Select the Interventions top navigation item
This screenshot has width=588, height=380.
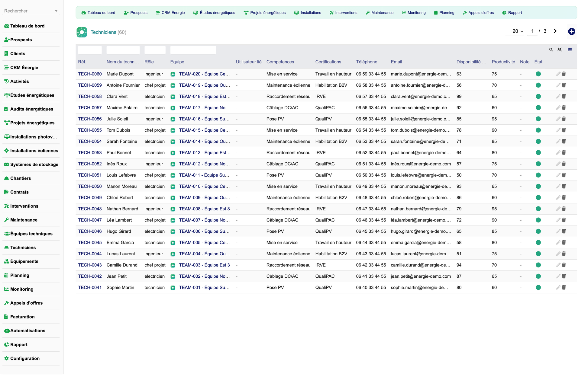[x=343, y=13]
